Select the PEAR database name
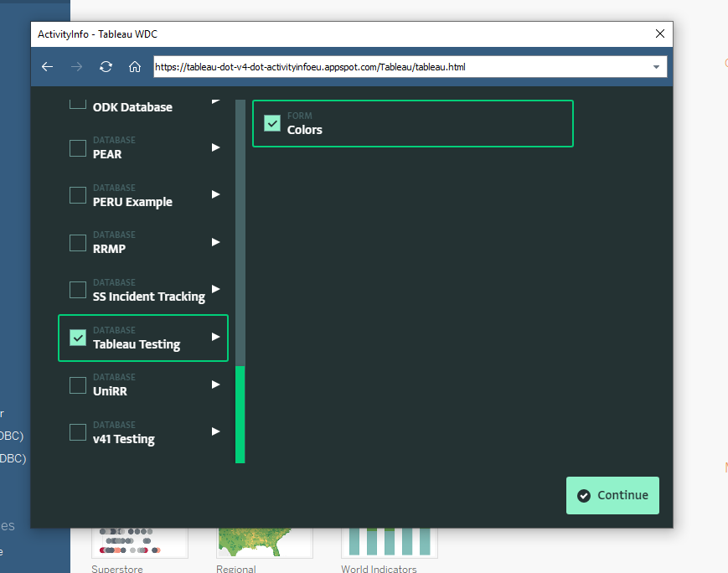 pyautogui.click(x=107, y=154)
